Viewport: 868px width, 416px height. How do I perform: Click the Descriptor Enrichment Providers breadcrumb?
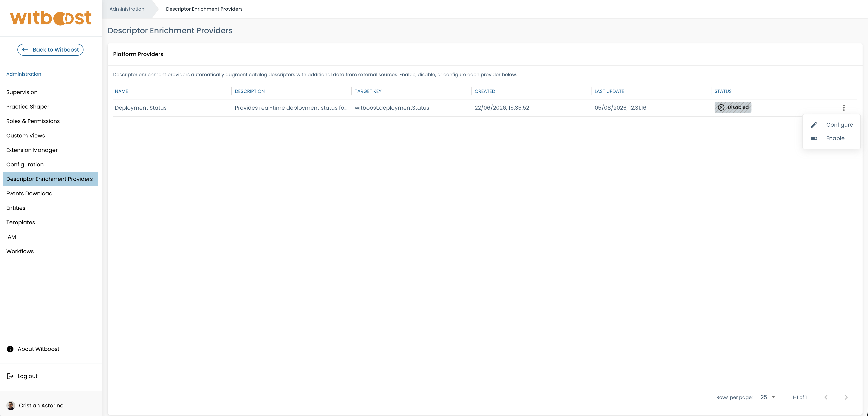[x=204, y=9]
